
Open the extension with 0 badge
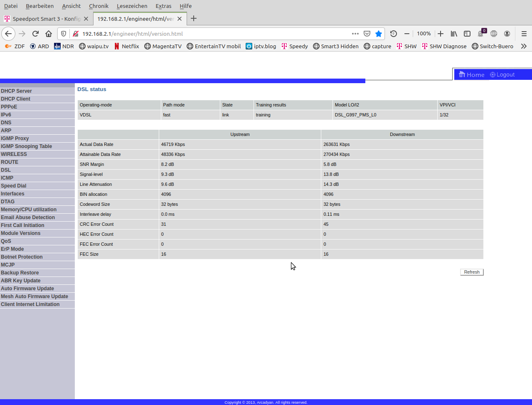pos(481,33)
